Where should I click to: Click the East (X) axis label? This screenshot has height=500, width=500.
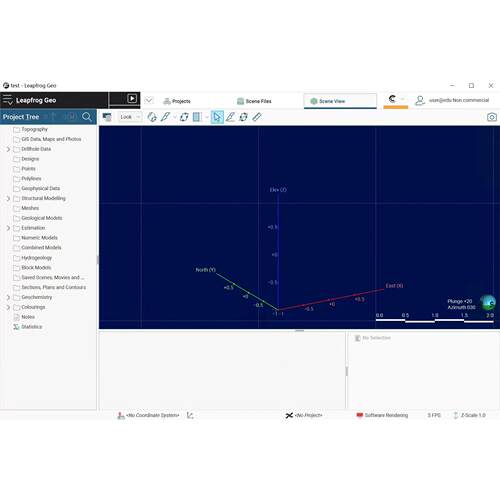coord(394,286)
